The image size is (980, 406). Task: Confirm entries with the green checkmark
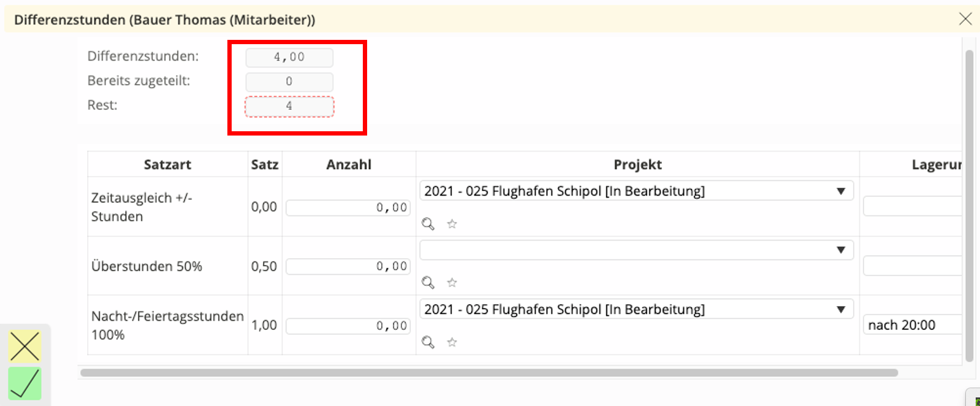(x=25, y=383)
